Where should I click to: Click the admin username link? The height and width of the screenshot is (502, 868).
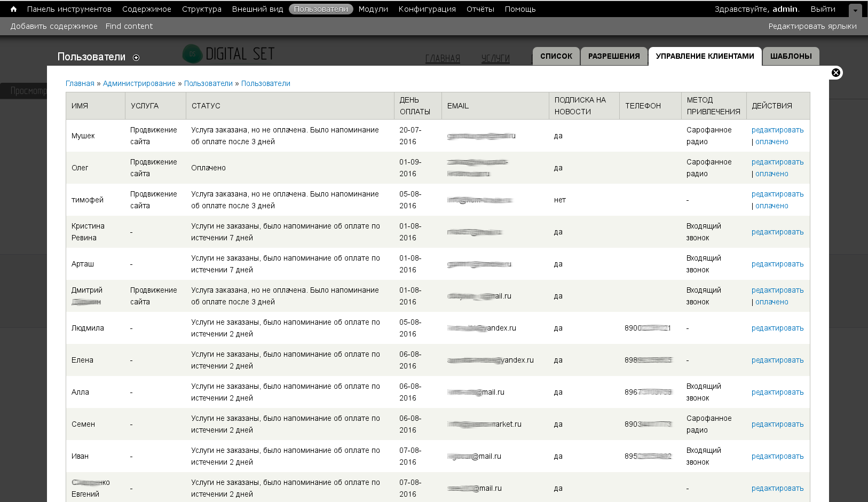(785, 9)
